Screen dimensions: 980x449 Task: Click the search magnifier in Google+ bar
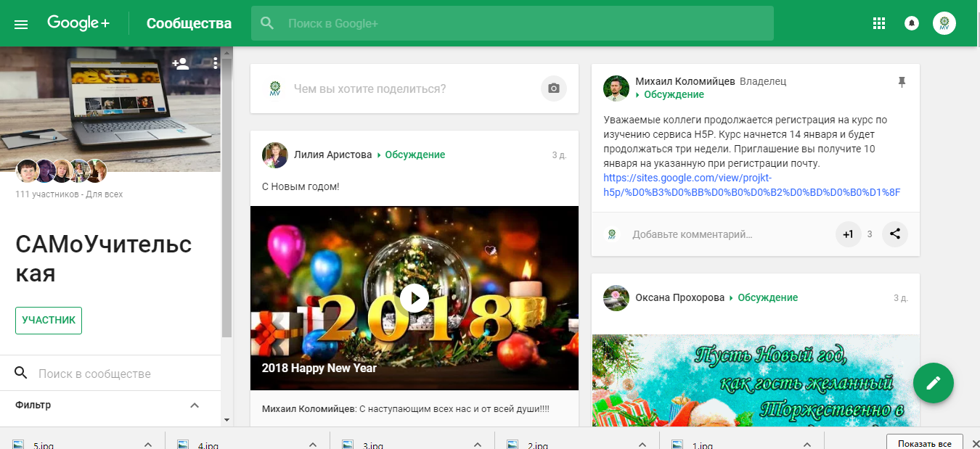pos(267,23)
